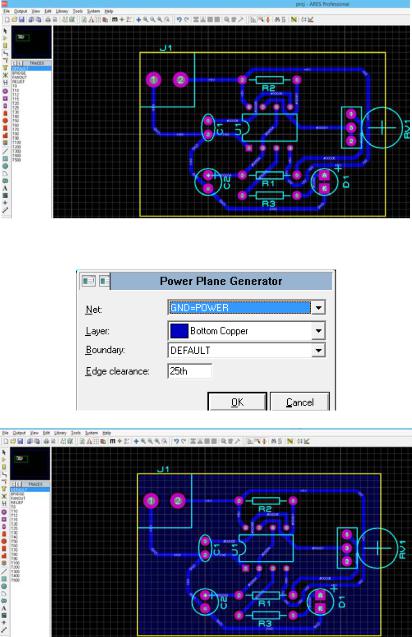The width and height of the screenshot is (412, 637).
Task: Open Tools menu in top window
Action: click(78, 11)
